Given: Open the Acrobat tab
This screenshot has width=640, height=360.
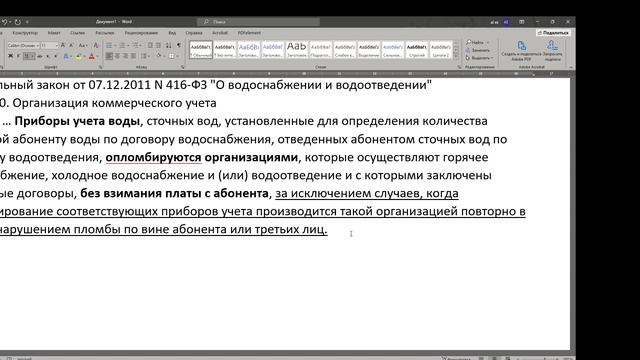Looking at the screenshot, I should coord(220,33).
